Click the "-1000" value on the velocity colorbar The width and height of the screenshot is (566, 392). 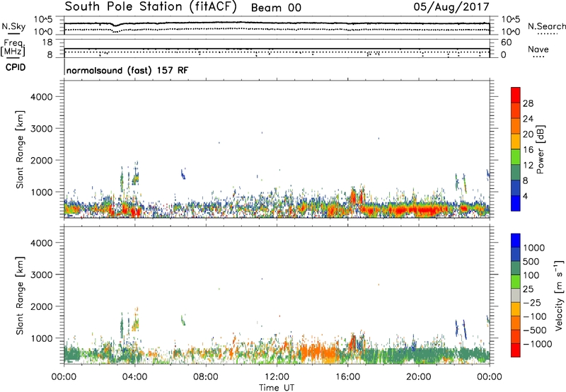click(x=538, y=344)
